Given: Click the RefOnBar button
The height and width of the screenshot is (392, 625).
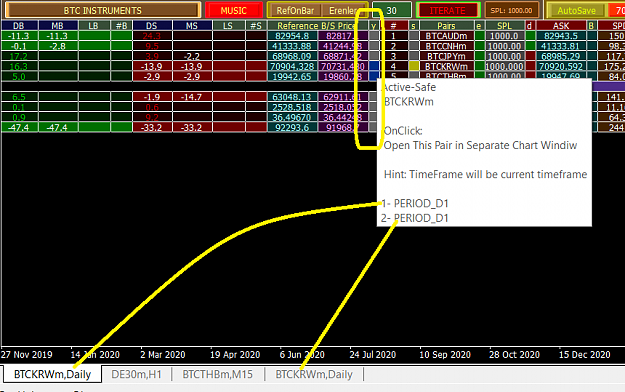Looking at the screenshot, I should [295, 10].
